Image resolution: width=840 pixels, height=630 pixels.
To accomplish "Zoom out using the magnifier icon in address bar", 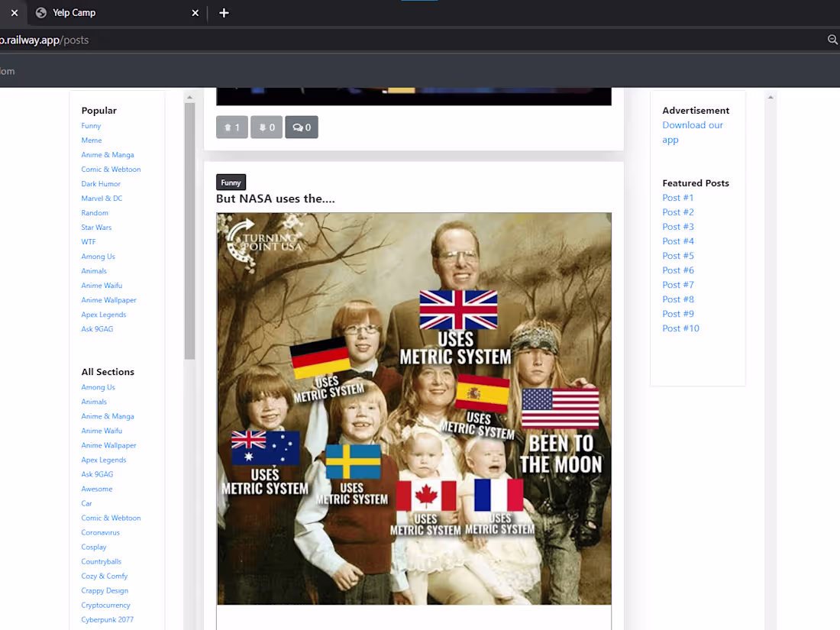I will click(832, 40).
